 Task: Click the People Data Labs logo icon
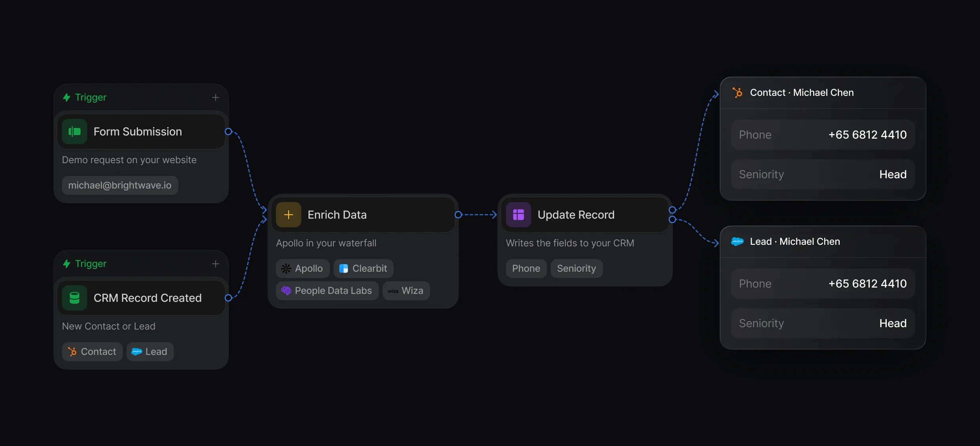286,291
